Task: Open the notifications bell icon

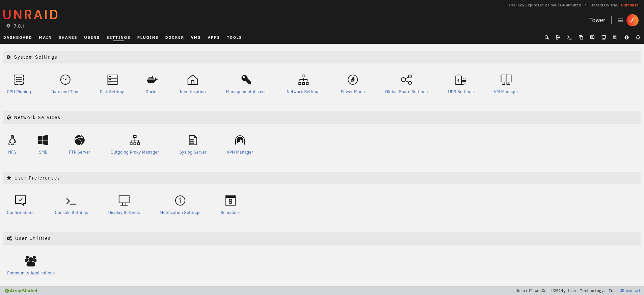Action: 638,37
